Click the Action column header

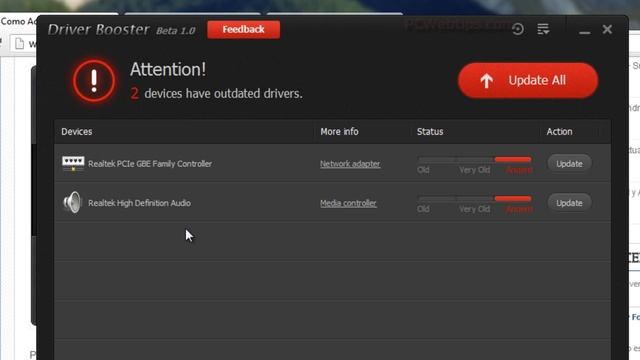point(559,131)
